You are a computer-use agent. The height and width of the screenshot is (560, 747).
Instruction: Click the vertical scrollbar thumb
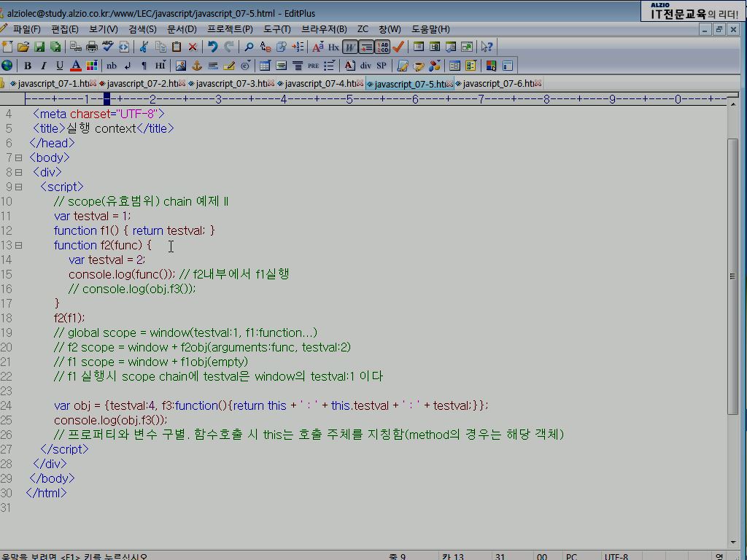732,276
